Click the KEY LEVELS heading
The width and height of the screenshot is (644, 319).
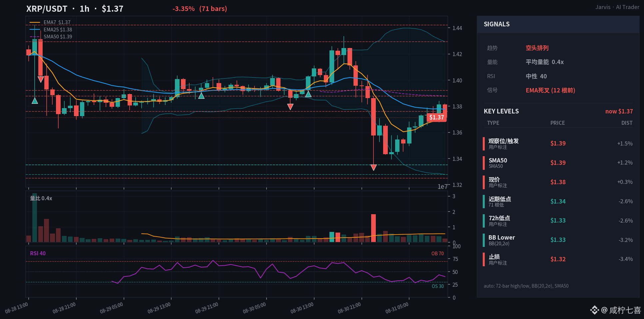pyautogui.click(x=501, y=111)
